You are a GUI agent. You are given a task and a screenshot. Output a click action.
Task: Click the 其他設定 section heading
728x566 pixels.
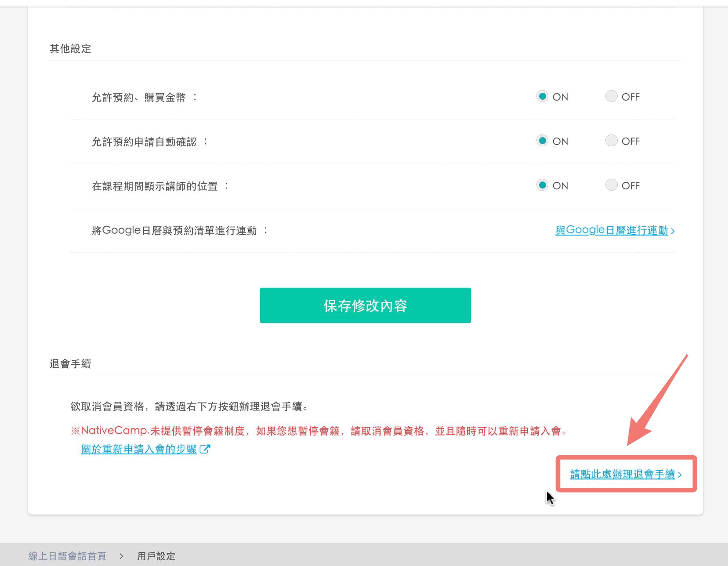(x=70, y=49)
